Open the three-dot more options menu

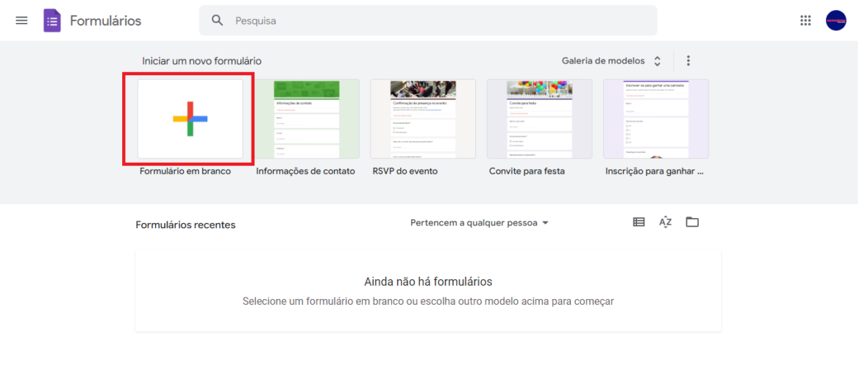[689, 61]
